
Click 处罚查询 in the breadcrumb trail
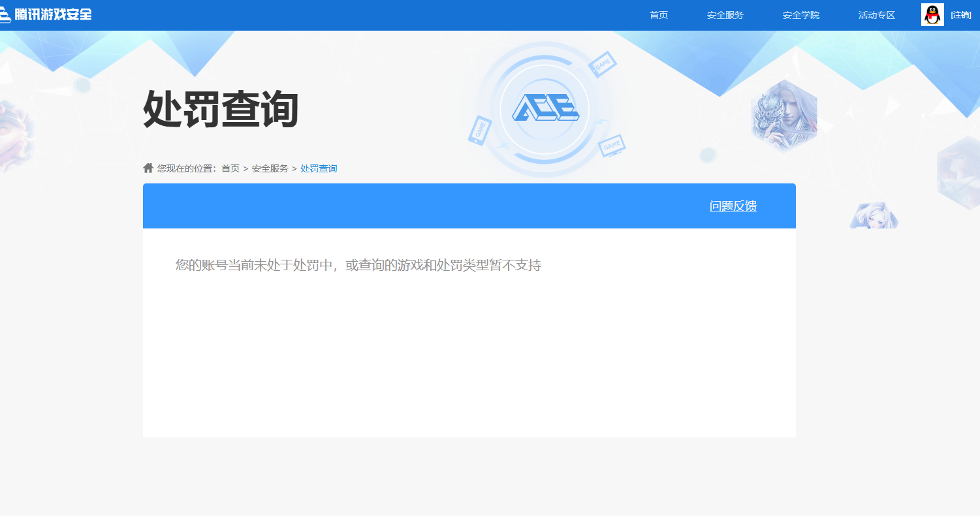318,168
